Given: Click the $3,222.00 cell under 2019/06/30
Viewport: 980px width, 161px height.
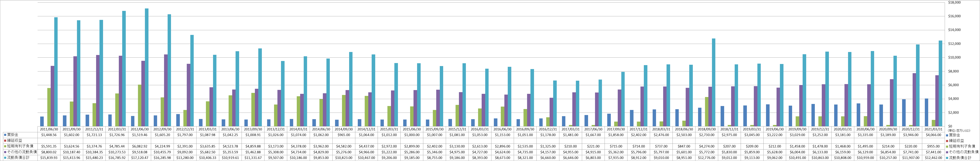Looking at the screenshot, I should (775, 135).
